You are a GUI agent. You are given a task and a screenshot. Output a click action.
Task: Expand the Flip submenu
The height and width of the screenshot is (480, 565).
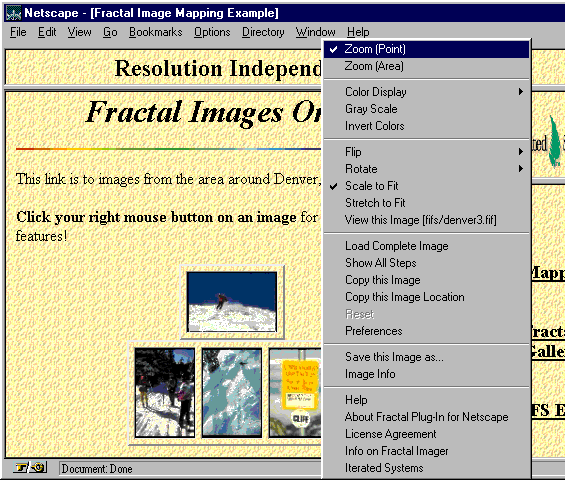[427, 152]
